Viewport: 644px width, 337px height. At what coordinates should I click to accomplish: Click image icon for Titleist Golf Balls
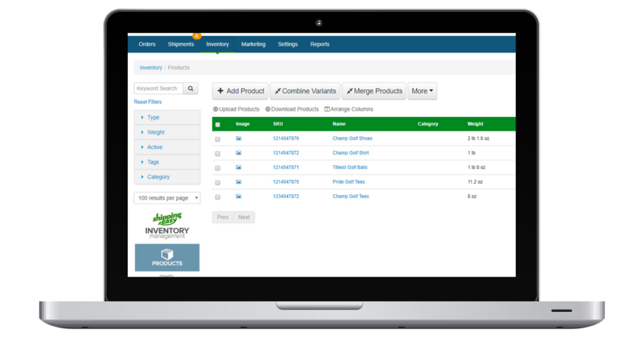238,167
